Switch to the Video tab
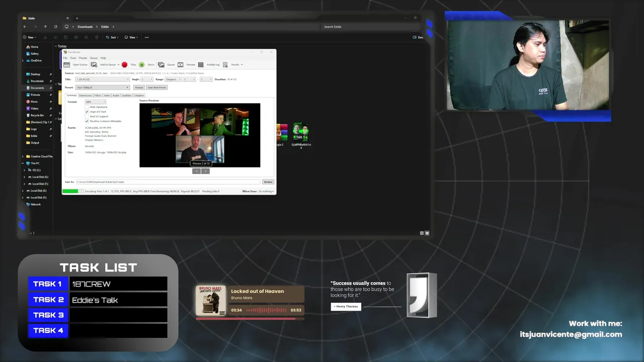 [107, 96]
